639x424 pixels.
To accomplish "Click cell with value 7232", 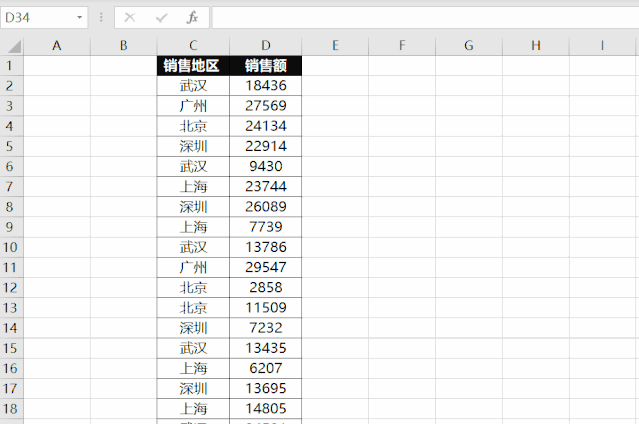I will [266, 328].
